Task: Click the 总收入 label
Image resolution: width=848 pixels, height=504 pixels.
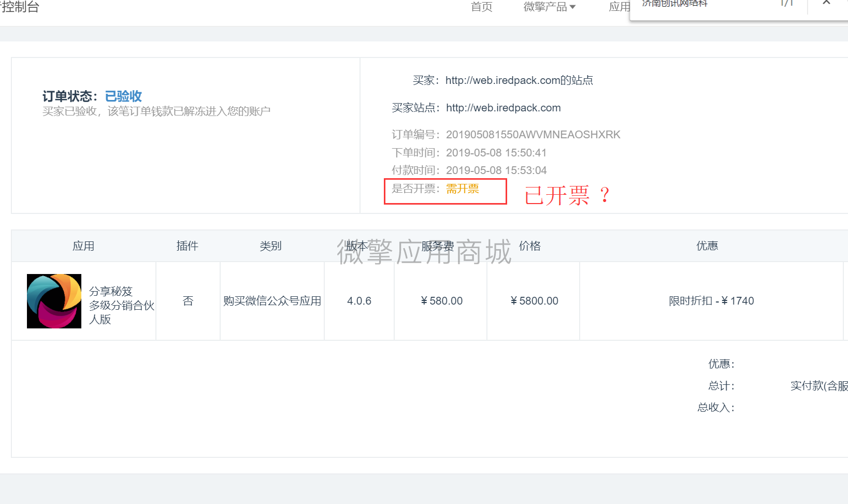Action: click(716, 408)
